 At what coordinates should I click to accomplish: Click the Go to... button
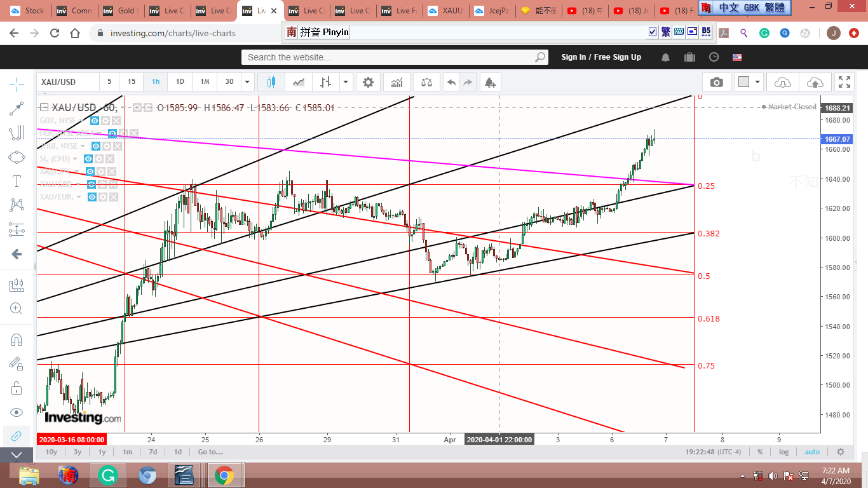[x=210, y=452]
